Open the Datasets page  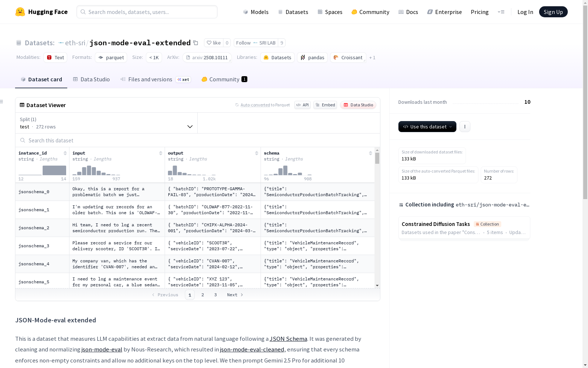(293, 12)
